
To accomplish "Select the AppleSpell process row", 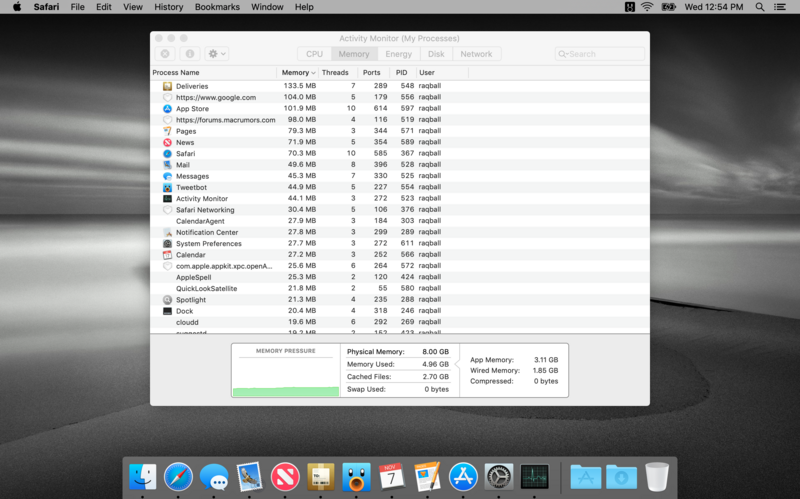I will tap(400, 277).
